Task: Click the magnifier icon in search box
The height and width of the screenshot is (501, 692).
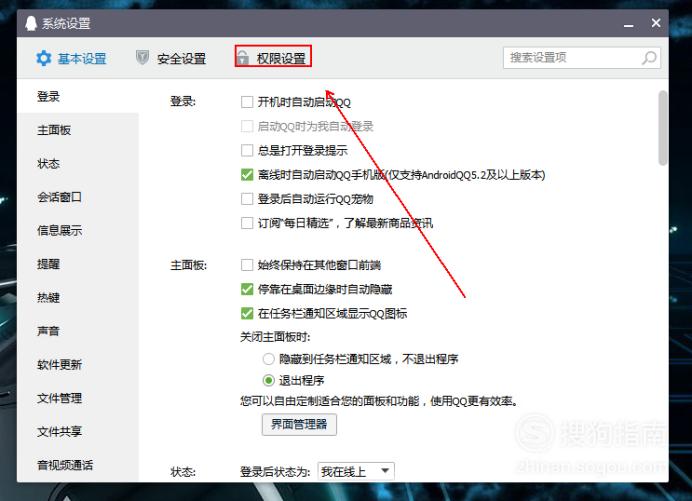Action: coord(649,58)
